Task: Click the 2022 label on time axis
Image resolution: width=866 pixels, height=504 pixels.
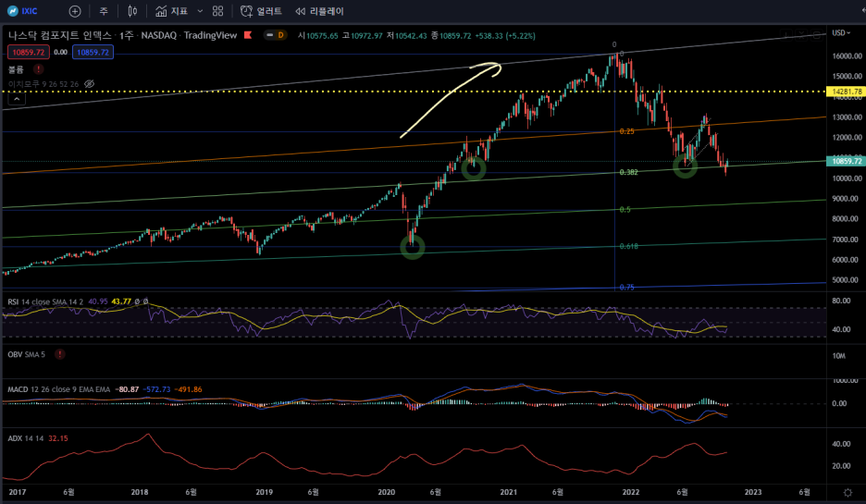Action: click(630, 492)
